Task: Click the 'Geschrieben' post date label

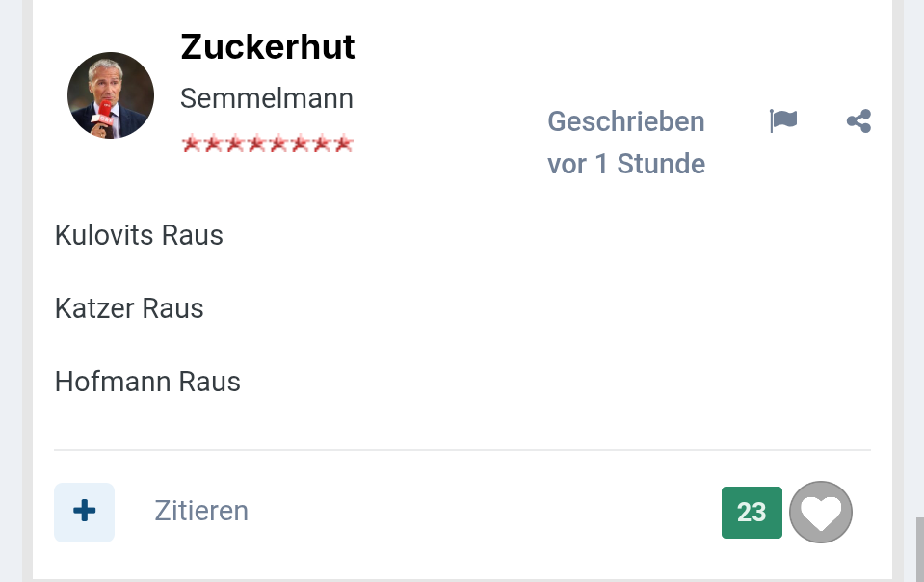Action: (x=626, y=121)
